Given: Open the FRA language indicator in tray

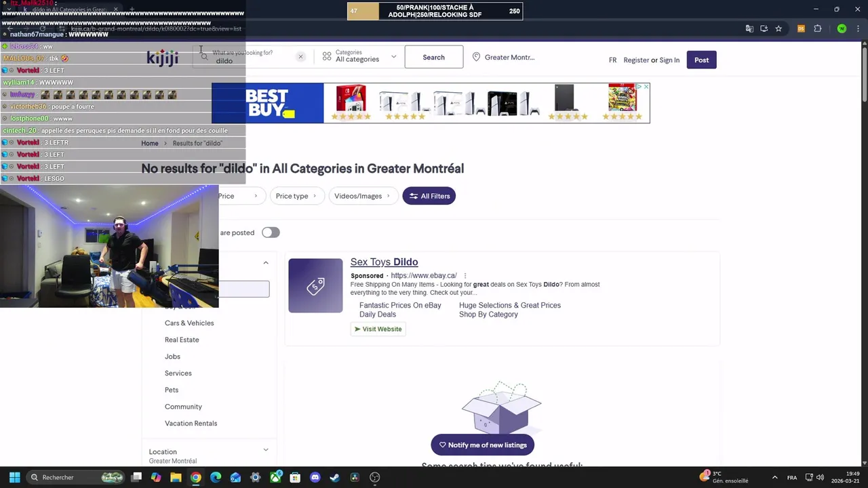Looking at the screenshot, I should pos(792,477).
